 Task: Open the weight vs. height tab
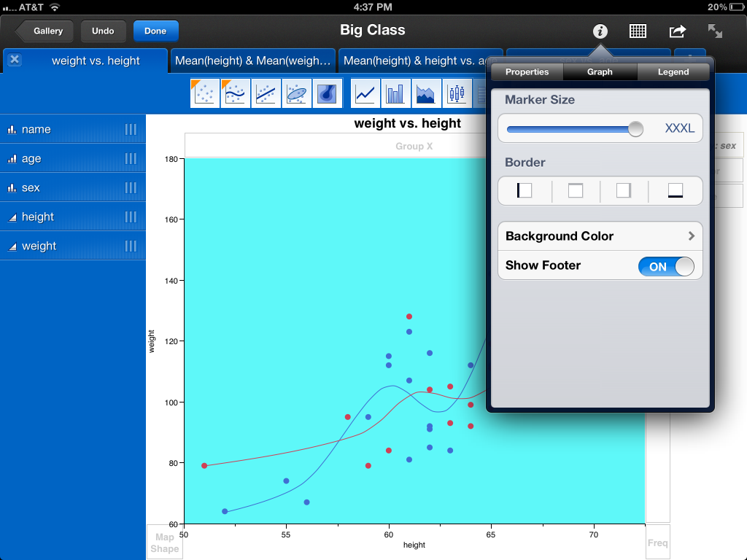86,61
